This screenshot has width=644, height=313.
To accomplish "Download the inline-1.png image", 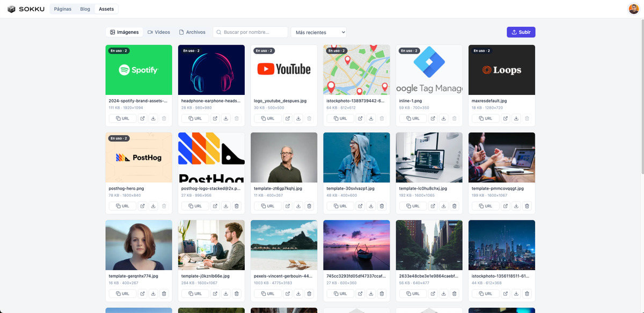I will tap(444, 118).
